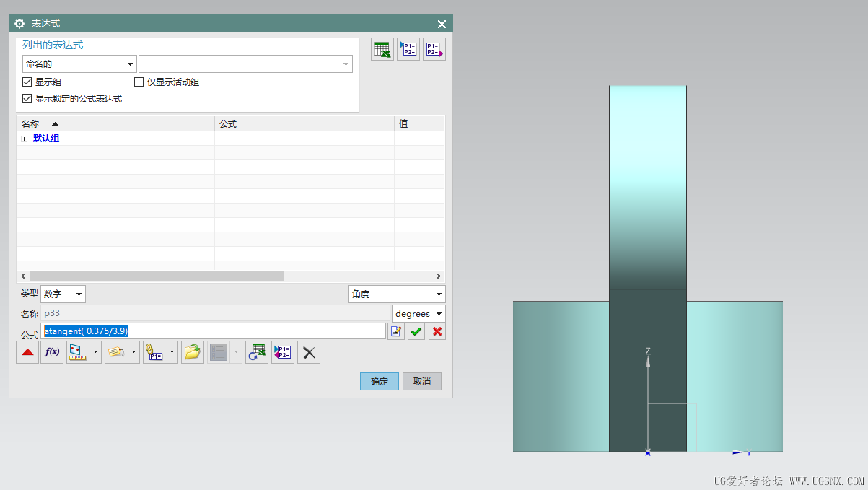Select the 默认组 row text

[46, 139]
